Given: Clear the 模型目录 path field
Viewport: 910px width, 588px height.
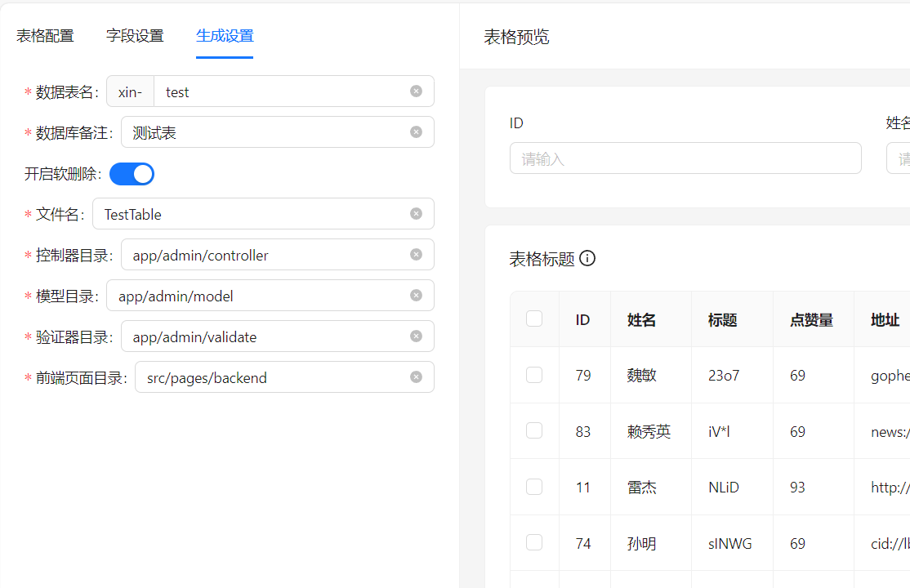Looking at the screenshot, I should [416, 296].
